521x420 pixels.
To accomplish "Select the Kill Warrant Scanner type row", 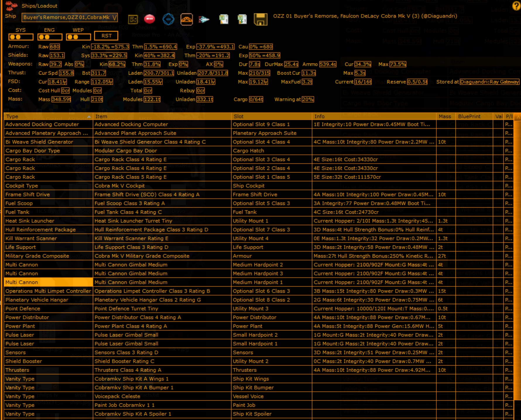I will tap(48, 238).
